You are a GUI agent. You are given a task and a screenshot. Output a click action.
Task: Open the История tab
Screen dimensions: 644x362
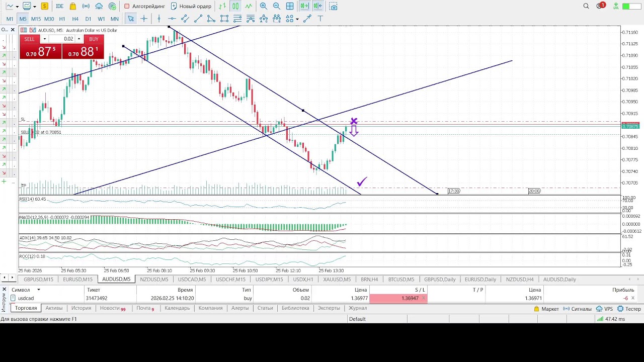(81, 308)
